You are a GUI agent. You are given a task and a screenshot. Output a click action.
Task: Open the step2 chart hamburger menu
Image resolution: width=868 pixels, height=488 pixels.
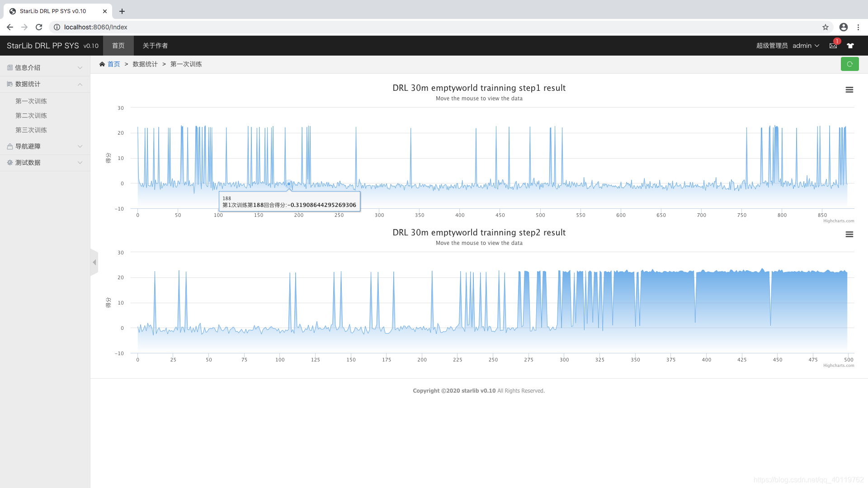[x=849, y=235]
